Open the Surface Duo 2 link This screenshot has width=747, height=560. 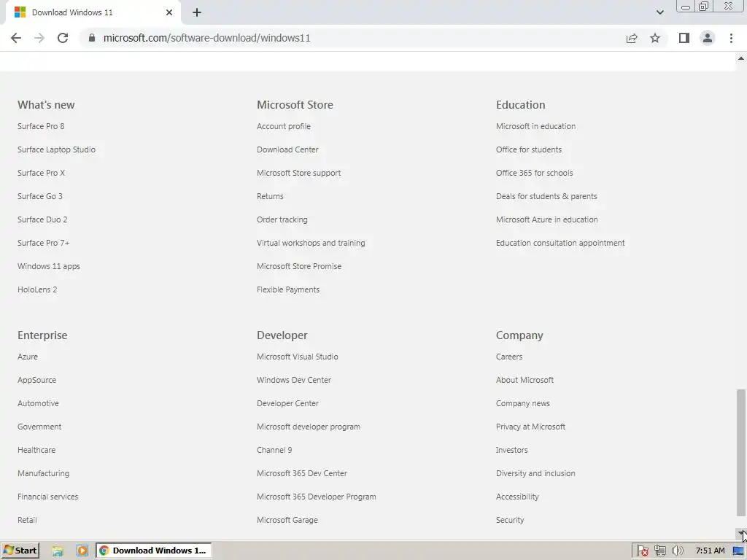pyautogui.click(x=42, y=219)
